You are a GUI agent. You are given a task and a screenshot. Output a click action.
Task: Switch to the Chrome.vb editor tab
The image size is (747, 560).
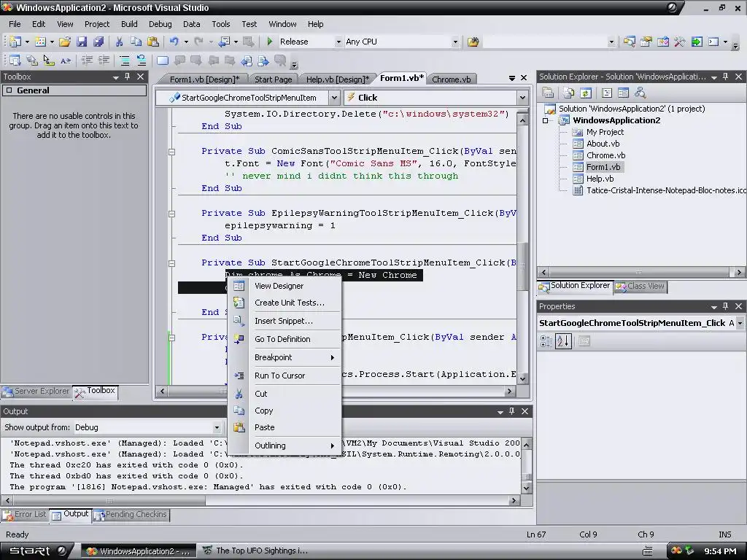pyautogui.click(x=452, y=79)
